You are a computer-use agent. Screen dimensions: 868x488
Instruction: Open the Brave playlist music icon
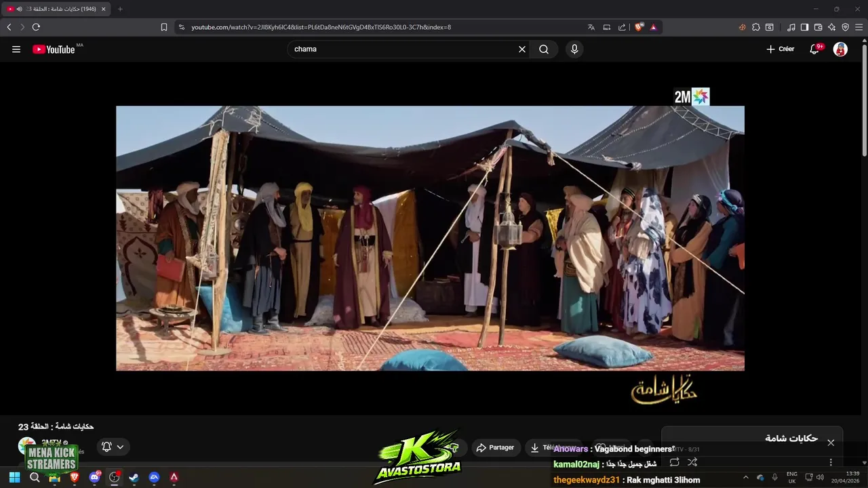[791, 27]
